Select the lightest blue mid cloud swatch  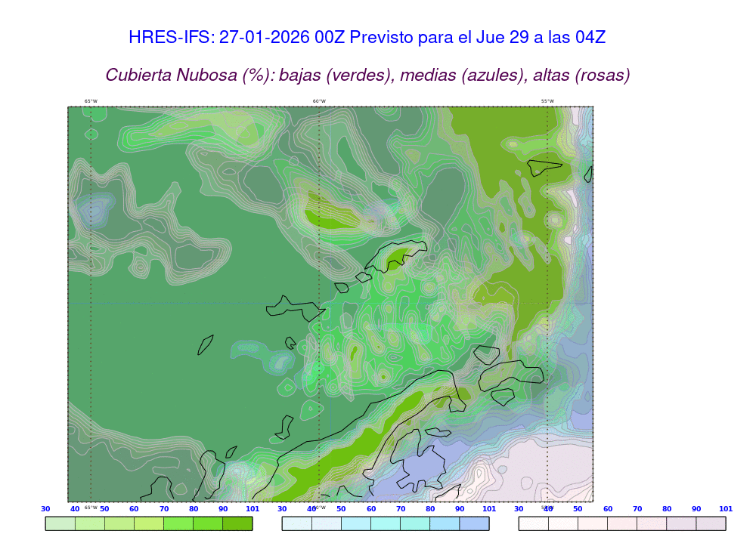coord(296,523)
